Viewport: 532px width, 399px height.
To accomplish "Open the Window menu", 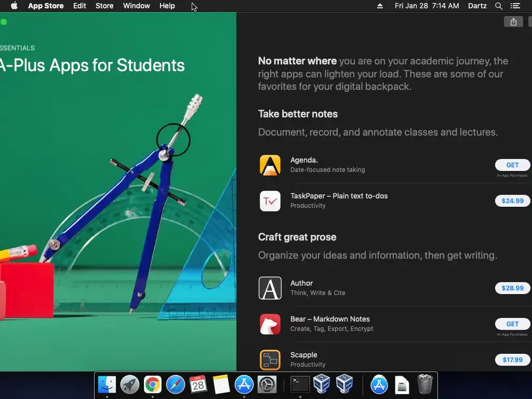I will tap(137, 6).
